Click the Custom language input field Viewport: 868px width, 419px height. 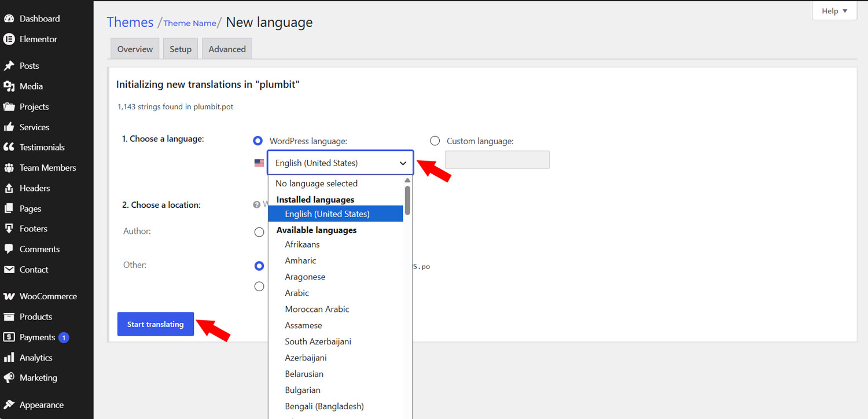pos(497,160)
